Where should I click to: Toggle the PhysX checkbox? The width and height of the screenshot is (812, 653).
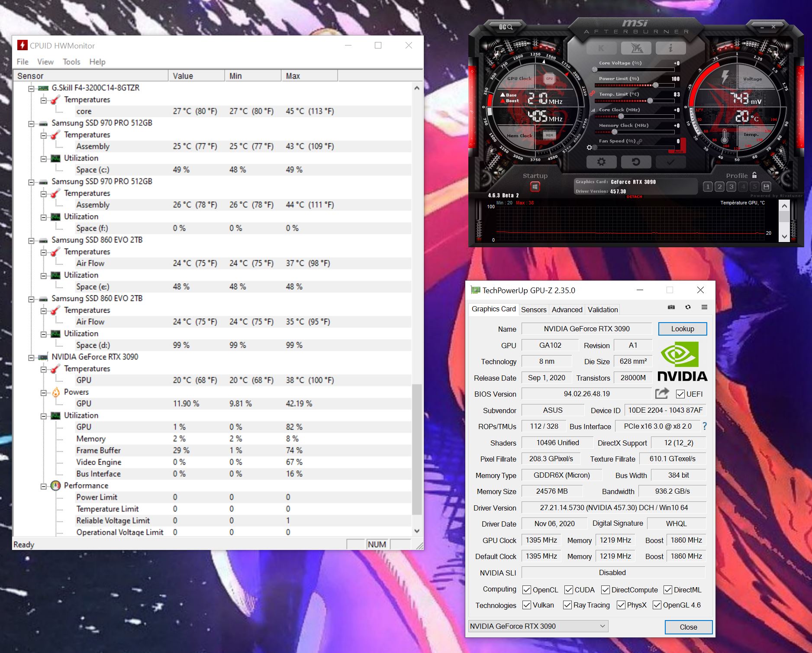point(621,605)
